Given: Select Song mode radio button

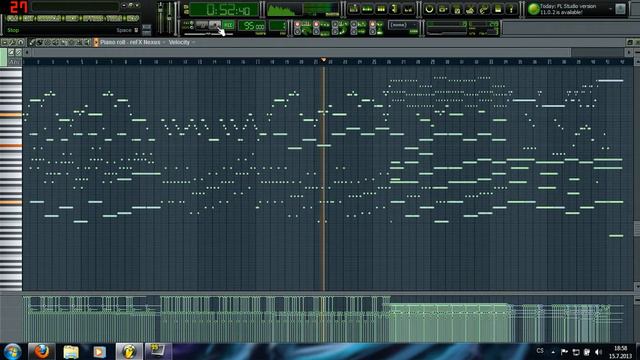Looking at the screenshot, I should 191,27.
